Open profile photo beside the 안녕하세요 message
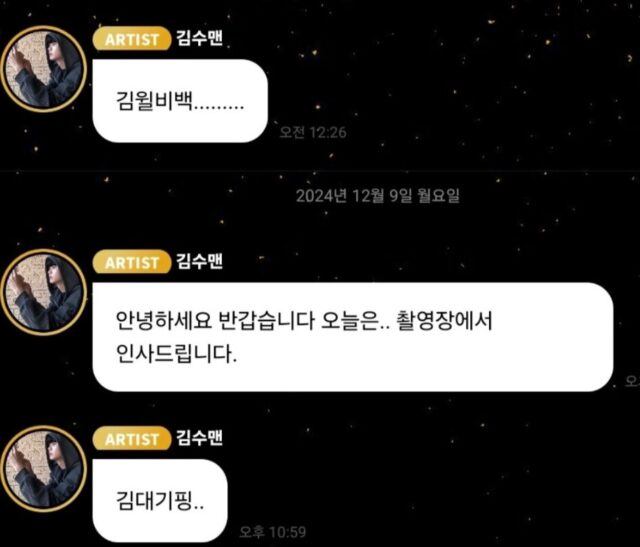This screenshot has width=640, height=547. pos(43,292)
